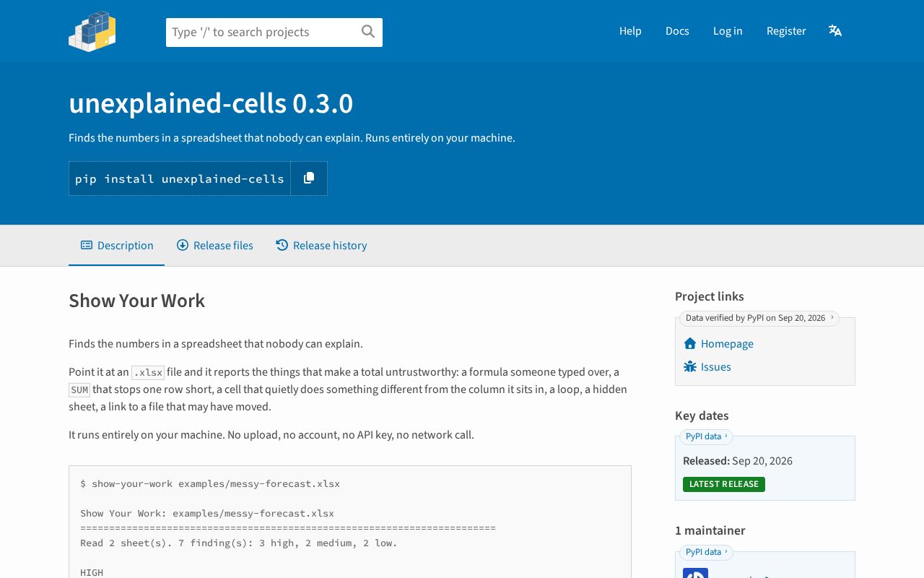Expand the Data verified by PyPI badge

[759, 318]
